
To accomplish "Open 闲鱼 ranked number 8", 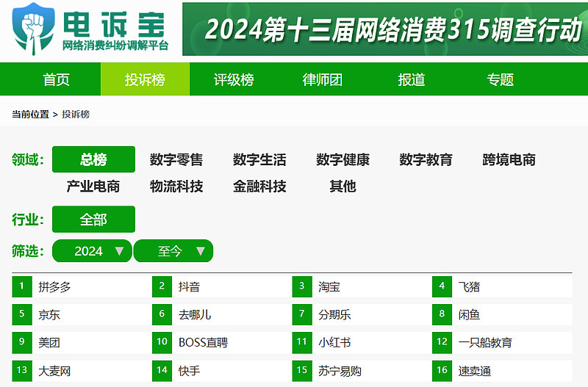I will [x=469, y=315].
